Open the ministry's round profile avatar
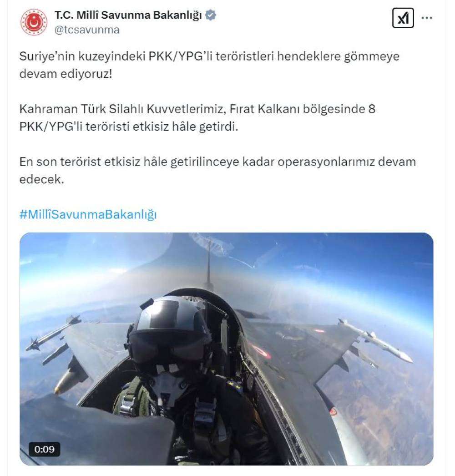455x476 pixels. click(34, 22)
